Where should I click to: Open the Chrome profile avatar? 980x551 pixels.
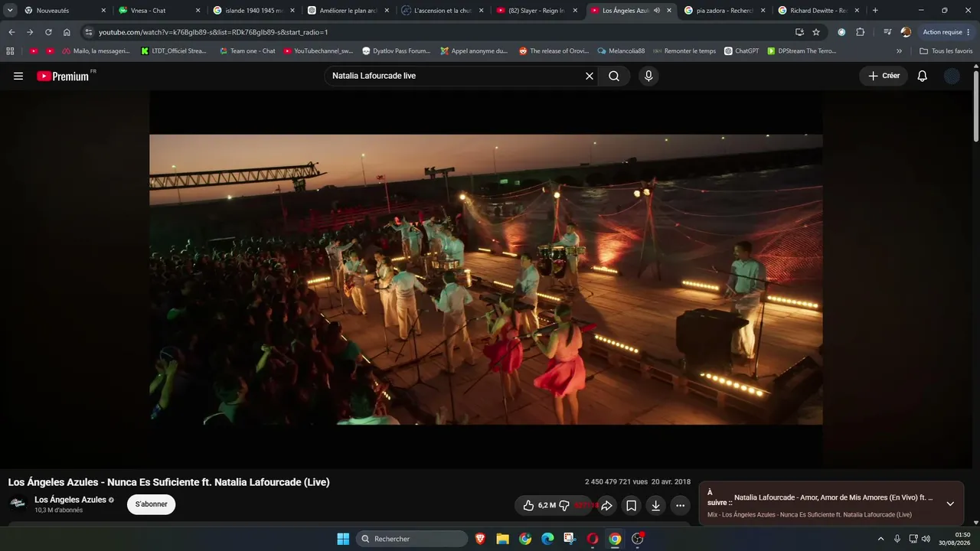[906, 32]
